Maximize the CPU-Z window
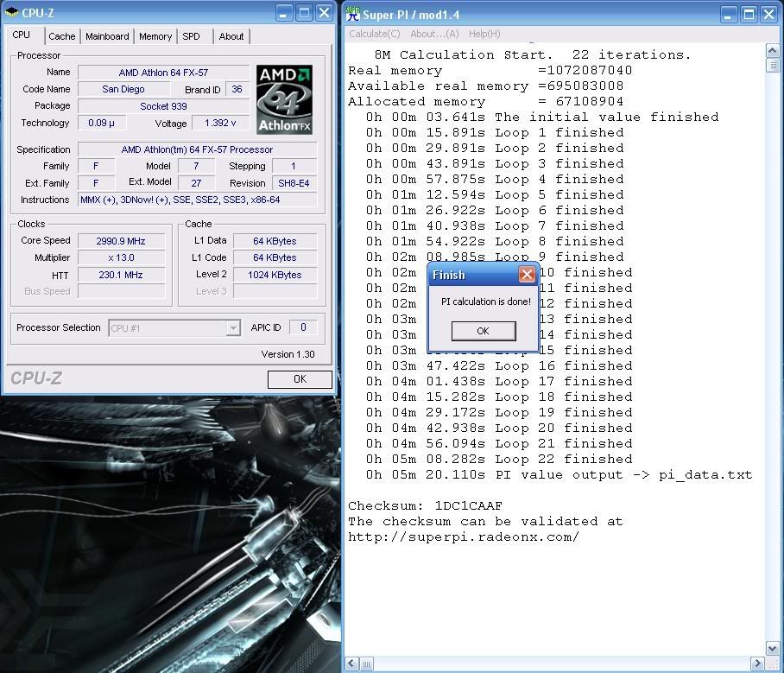This screenshot has width=784, height=673. (304, 13)
